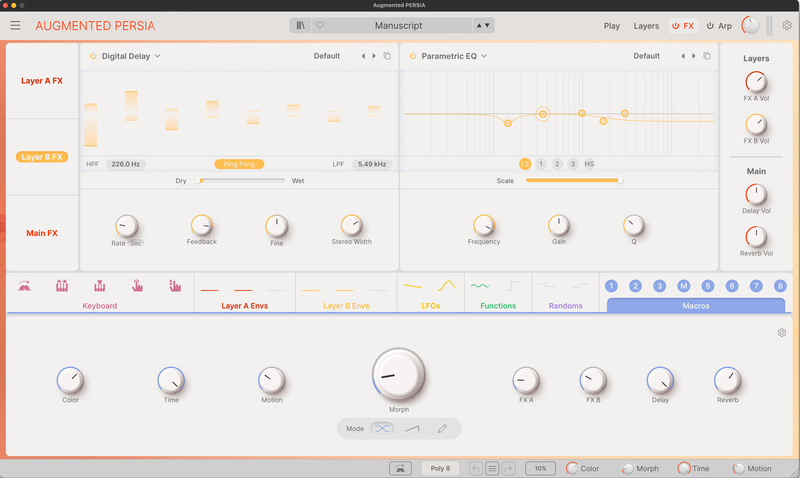The image size is (800, 478).
Task: Step presets with up/down arrows near Manuscript
Action: click(x=483, y=26)
